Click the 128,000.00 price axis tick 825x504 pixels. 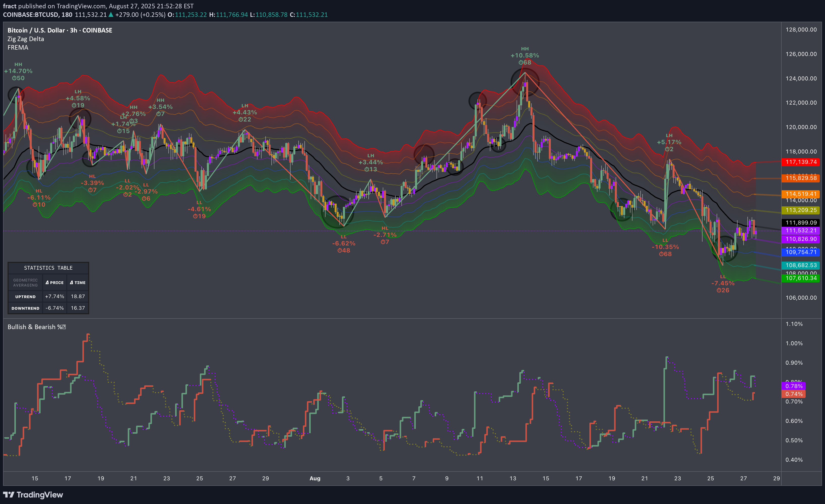tap(801, 30)
